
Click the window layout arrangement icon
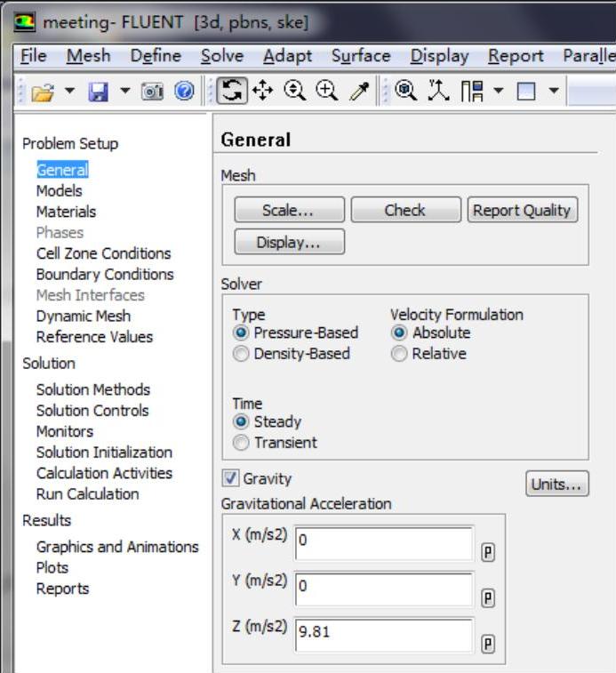click(x=472, y=91)
